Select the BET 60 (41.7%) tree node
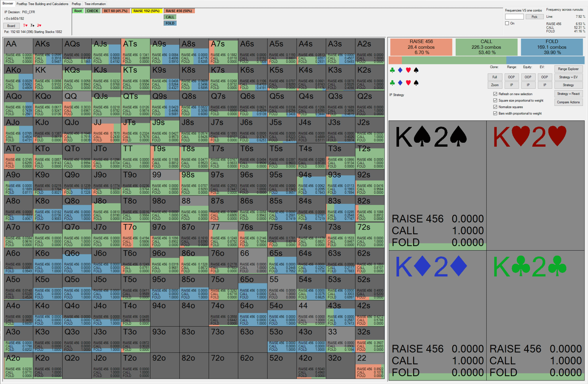This screenshot has height=384, width=588. tap(115, 11)
